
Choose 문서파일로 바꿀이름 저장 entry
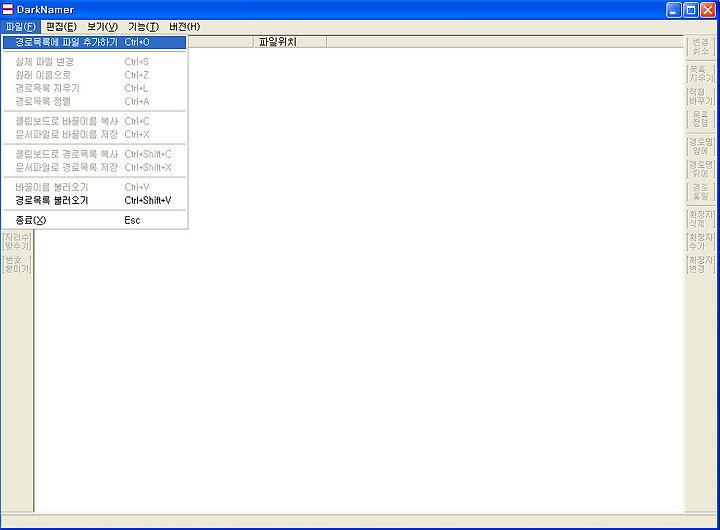click(x=95, y=135)
